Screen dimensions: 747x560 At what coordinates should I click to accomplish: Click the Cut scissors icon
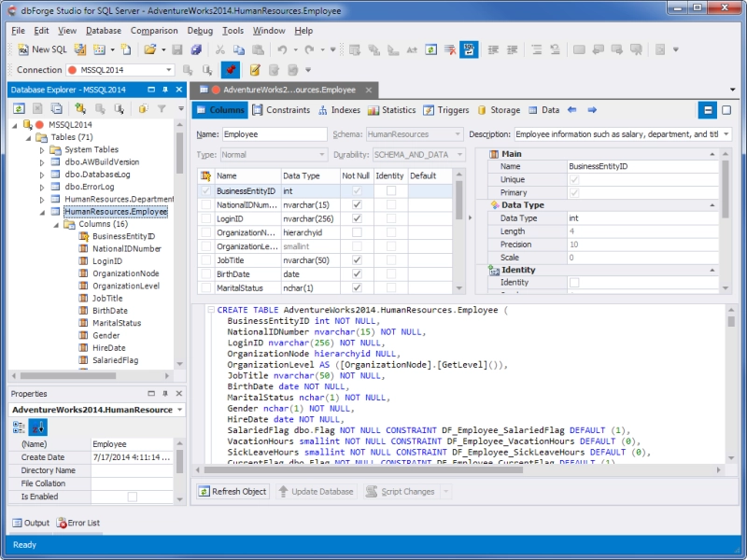click(219, 49)
